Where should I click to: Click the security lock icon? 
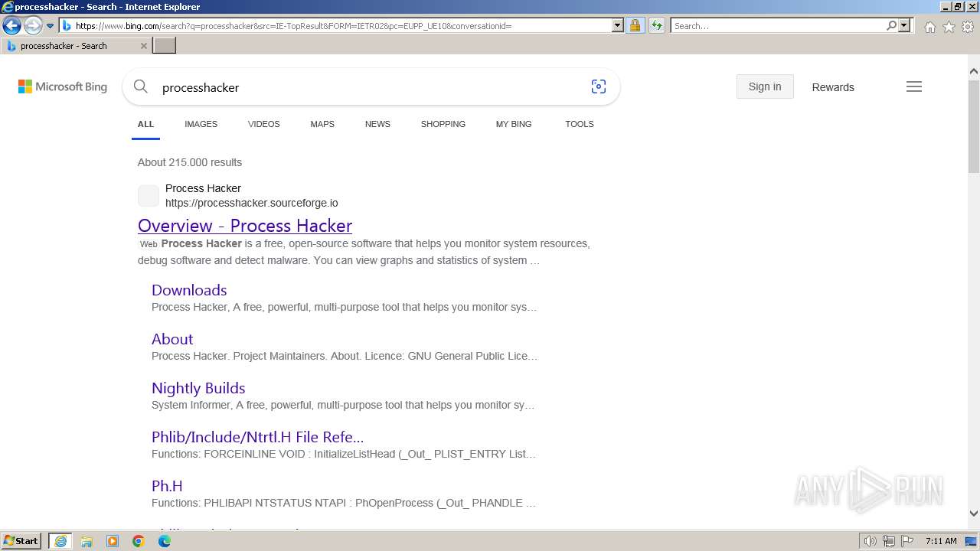[x=635, y=26]
